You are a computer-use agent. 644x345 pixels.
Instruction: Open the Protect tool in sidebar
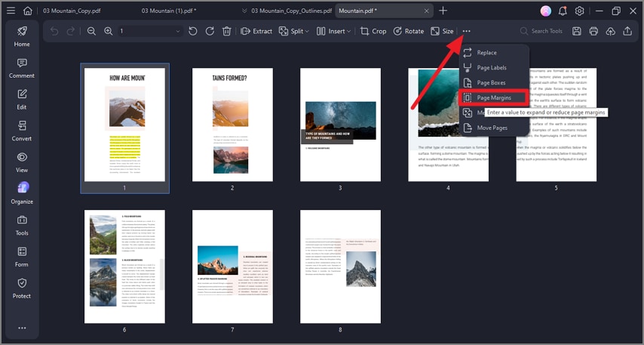pyautogui.click(x=22, y=288)
